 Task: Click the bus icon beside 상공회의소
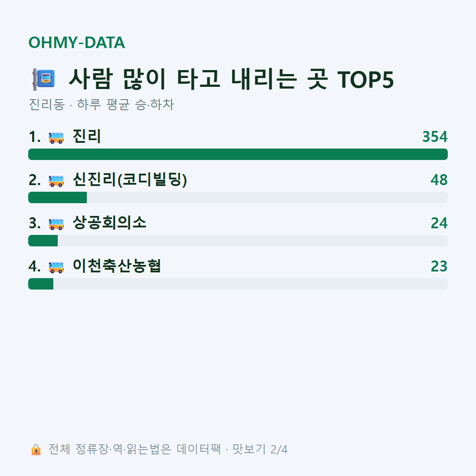(56, 224)
